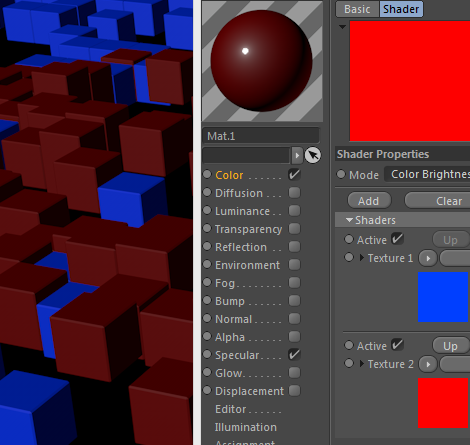470x445 pixels.
Task: Enable the Glow channel checkbox
Action: pos(294,373)
